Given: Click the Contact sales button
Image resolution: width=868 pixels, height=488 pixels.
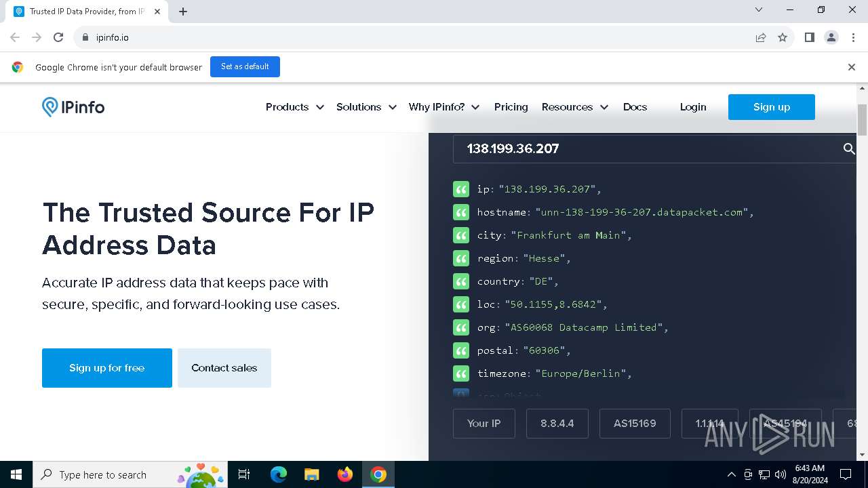Looking at the screenshot, I should [x=224, y=368].
